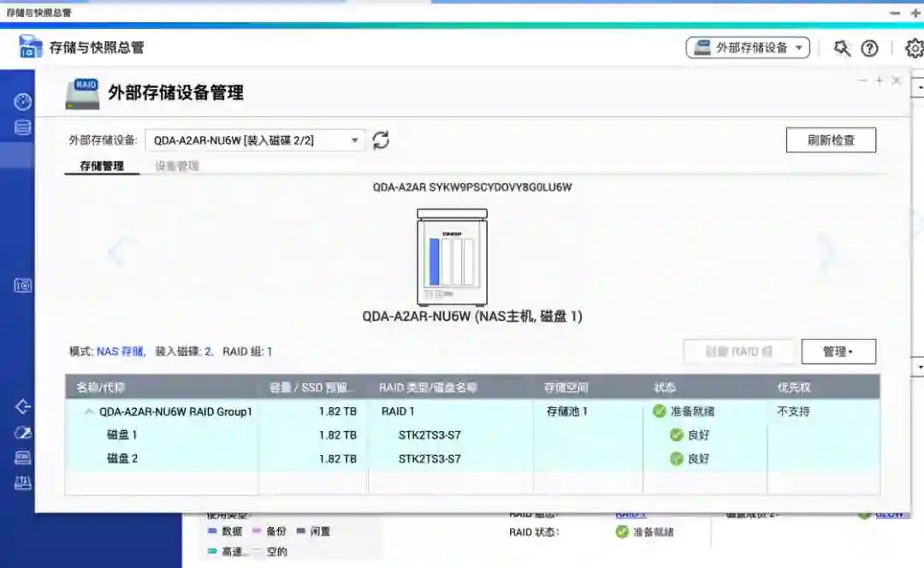Click 闲置 legend swatch in background window

300,531
